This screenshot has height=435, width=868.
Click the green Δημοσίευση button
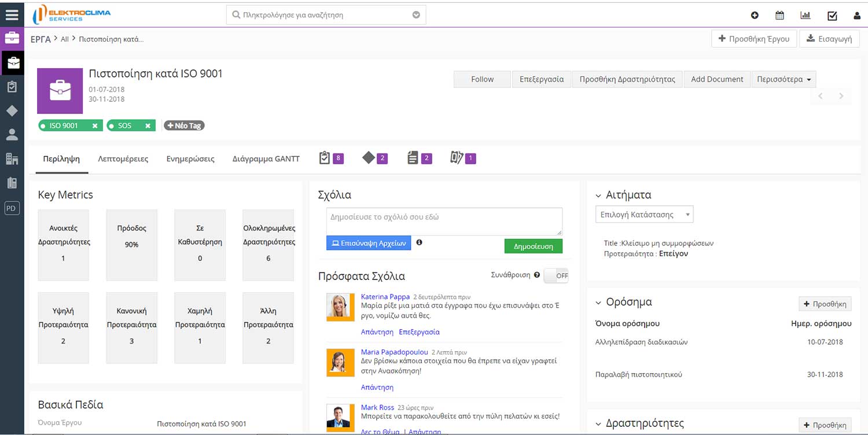(534, 246)
